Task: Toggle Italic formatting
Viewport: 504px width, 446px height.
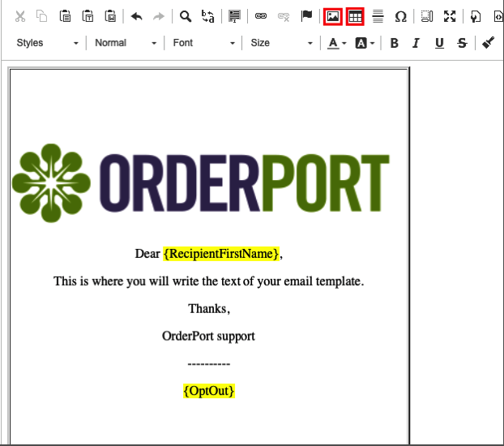Action: [x=416, y=43]
